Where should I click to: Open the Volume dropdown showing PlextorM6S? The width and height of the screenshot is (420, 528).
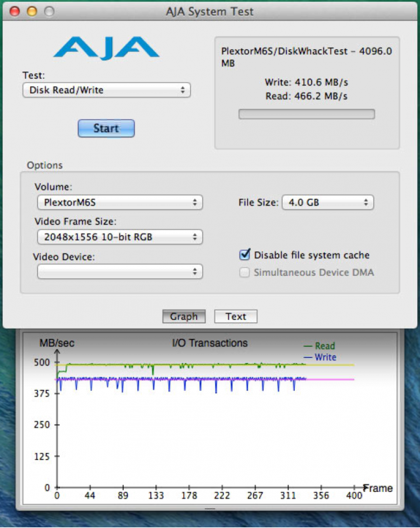tap(120, 202)
